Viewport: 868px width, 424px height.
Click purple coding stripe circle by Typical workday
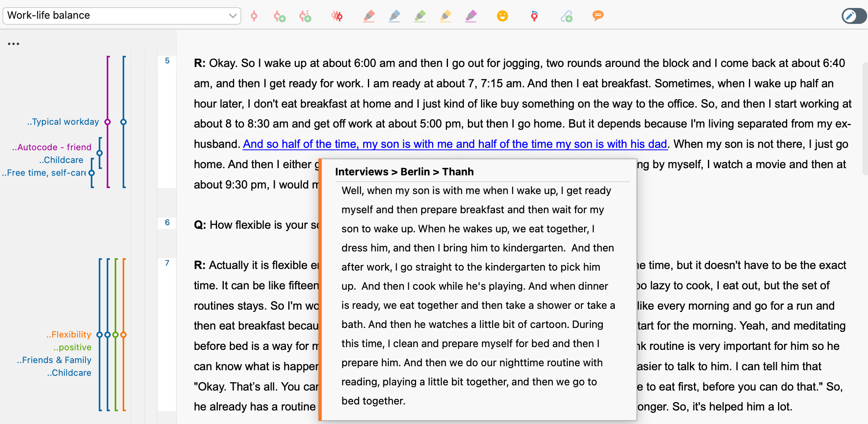click(x=108, y=122)
